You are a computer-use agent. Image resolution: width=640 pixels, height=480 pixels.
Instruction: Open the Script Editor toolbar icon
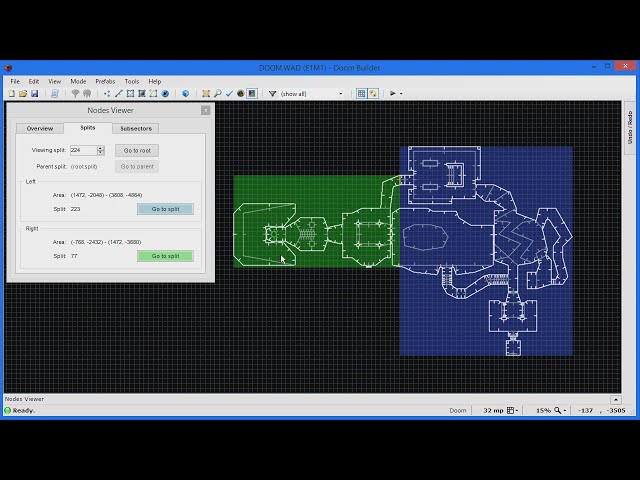pos(55,94)
